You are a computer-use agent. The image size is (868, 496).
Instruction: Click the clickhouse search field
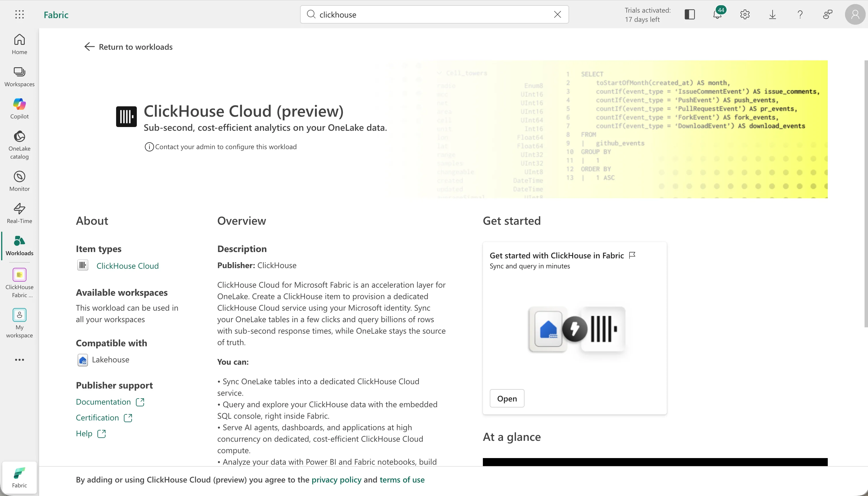434,14
